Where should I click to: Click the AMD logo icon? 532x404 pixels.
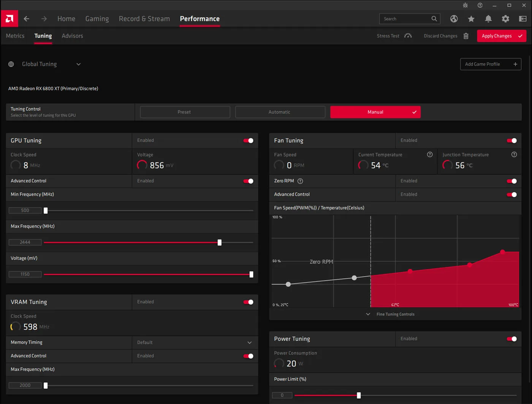pyautogui.click(x=9, y=19)
